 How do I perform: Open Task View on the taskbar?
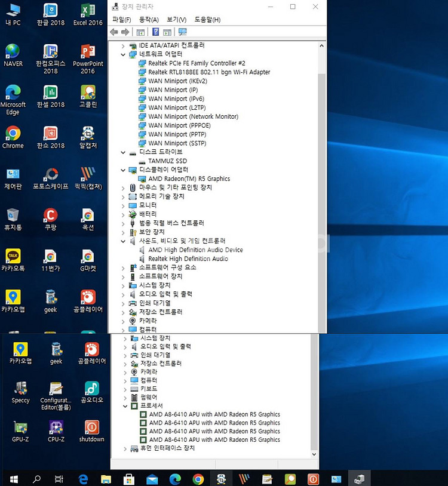59,479
